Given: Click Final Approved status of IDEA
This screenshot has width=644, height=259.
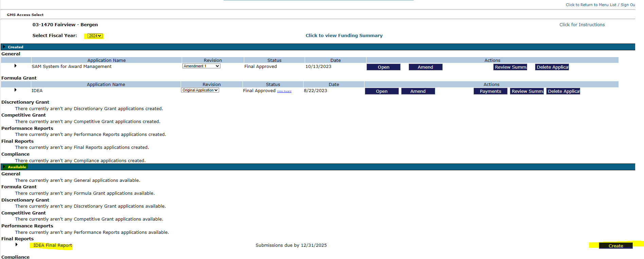Looking at the screenshot, I should (259, 90).
